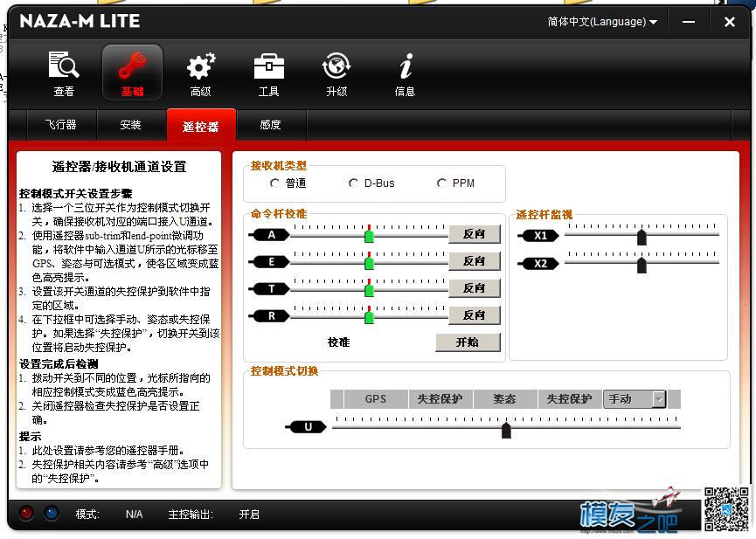Switch to the 遥控器 tab
The width and height of the screenshot is (756, 539).
[x=201, y=125]
